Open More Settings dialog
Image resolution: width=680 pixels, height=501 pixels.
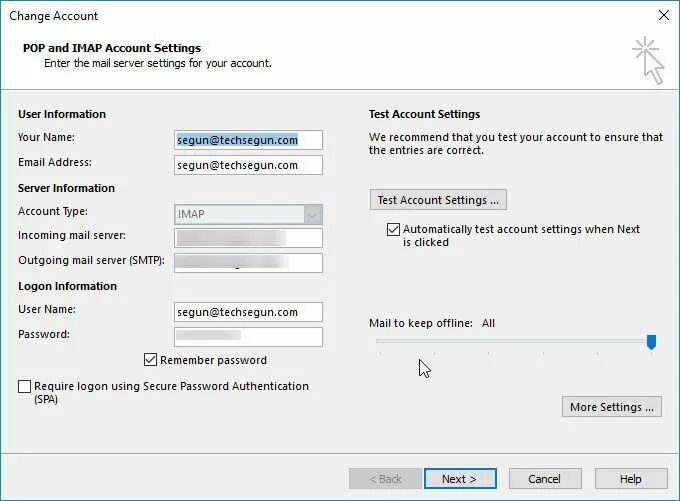(611, 407)
